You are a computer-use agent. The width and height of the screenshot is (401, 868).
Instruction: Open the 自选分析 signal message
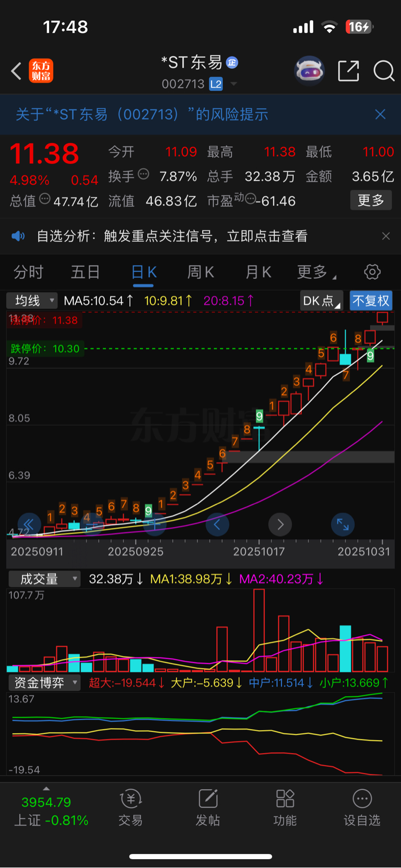pyautogui.click(x=172, y=236)
